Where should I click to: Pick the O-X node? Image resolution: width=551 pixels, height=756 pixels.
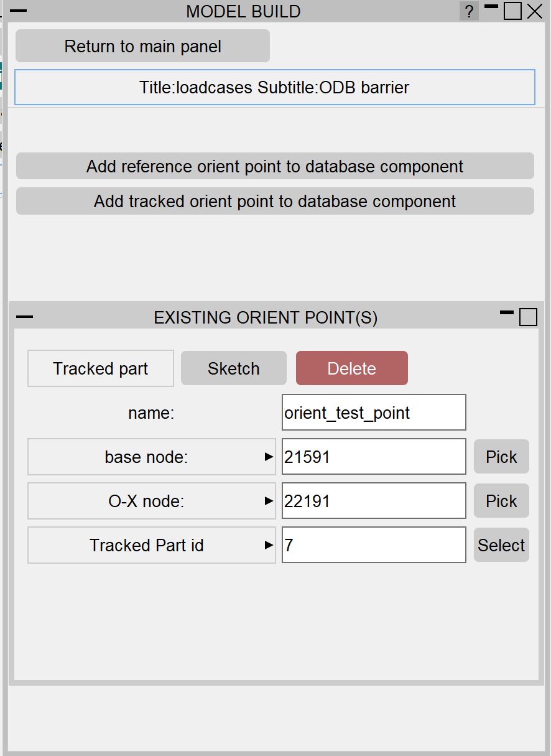[x=501, y=501]
